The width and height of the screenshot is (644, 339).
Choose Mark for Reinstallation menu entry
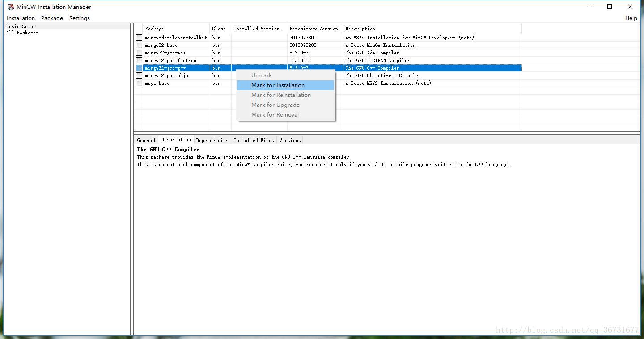pyautogui.click(x=285, y=95)
